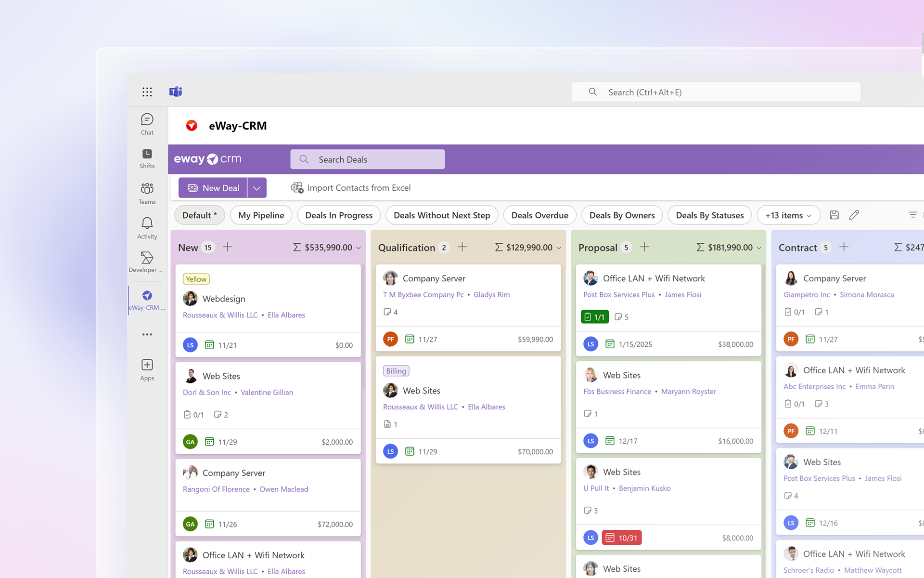The height and width of the screenshot is (578, 924).
Task: Click the overdue 10/31 date badge
Action: (622, 538)
